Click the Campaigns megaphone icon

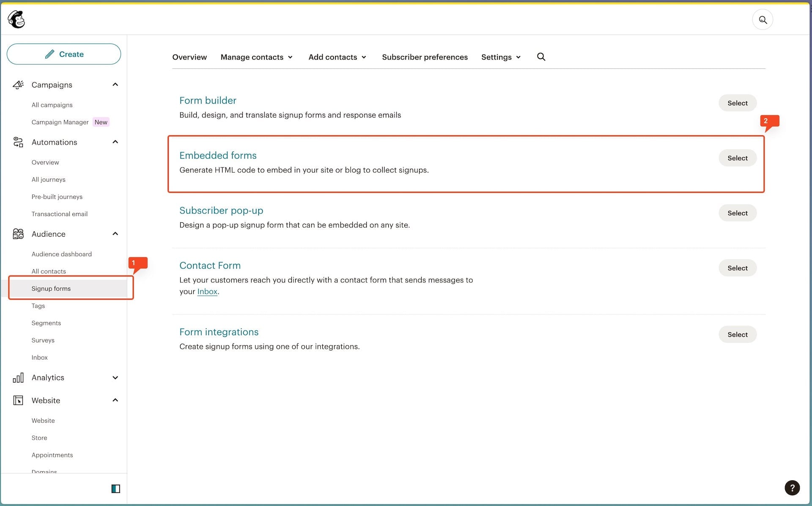(x=18, y=85)
